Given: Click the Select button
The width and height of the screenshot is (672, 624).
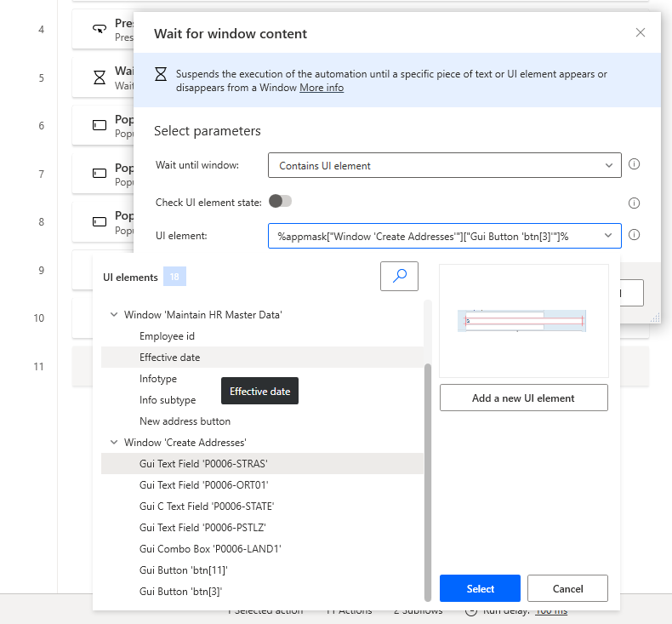Looking at the screenshot, I should 480,588.
